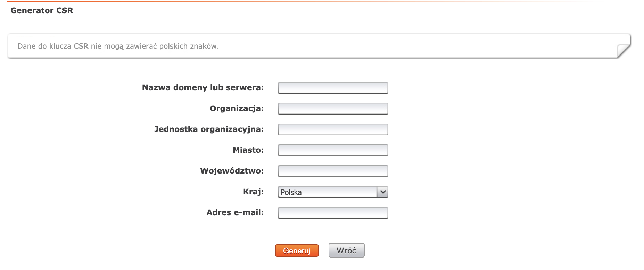Focus the Organizacja text field

[x=333, y=109]
